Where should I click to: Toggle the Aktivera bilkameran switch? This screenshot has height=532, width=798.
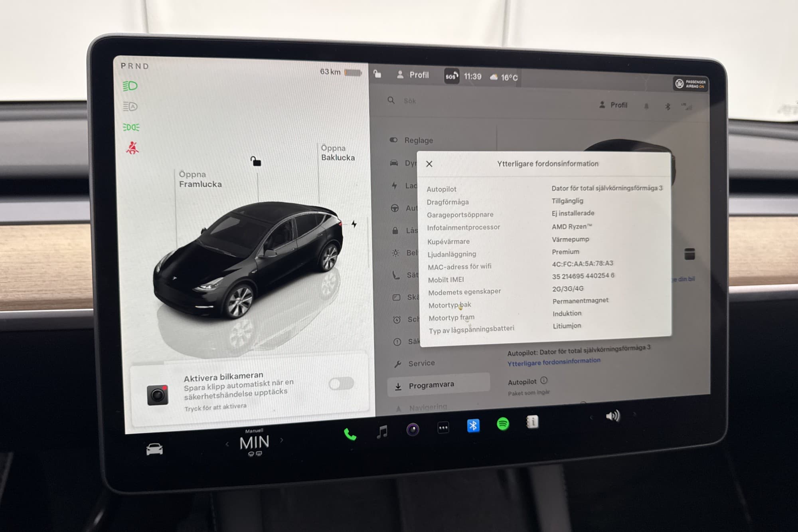(x=341, y=384)
